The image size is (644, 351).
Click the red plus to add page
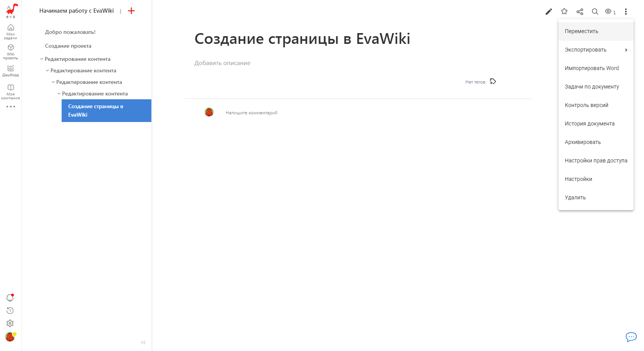[131, 11]
